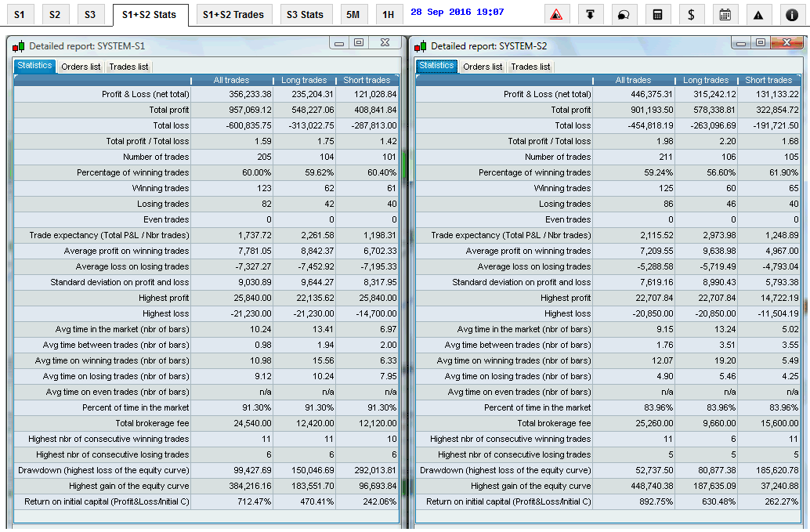This screenshot has width=810, height=532.
Task: Open the S1+S2 Trades tab
Action: coord(233,14)
